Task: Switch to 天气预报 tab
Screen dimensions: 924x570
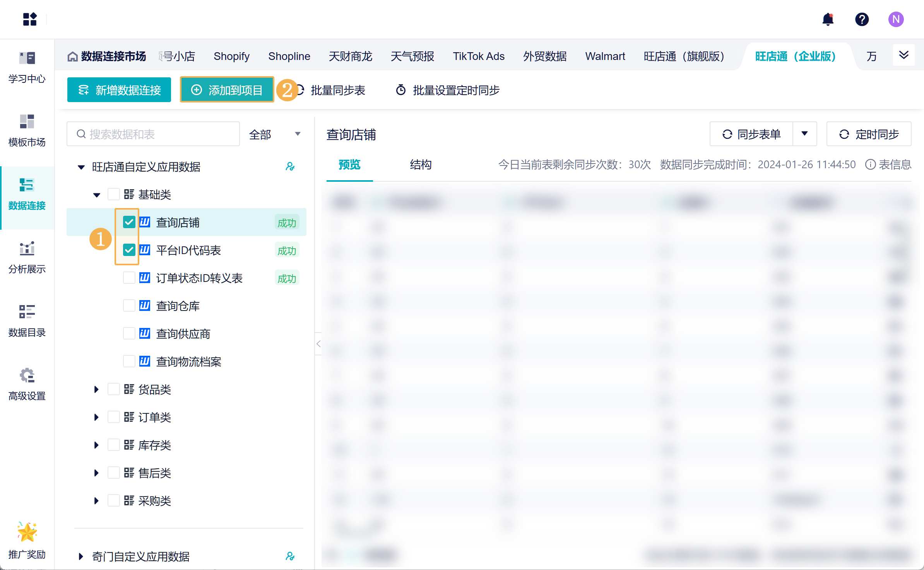Action: click(x=412, y=56)
